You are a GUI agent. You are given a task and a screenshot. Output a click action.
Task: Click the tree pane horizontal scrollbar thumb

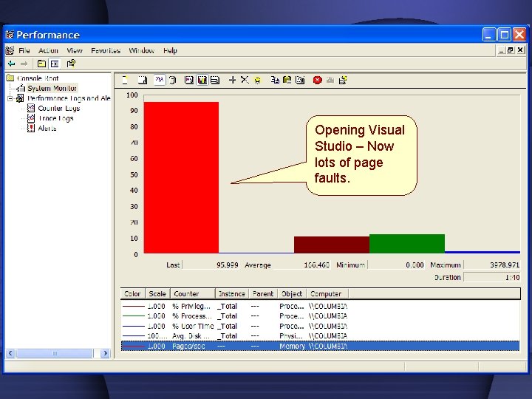[x=54, y=353]
